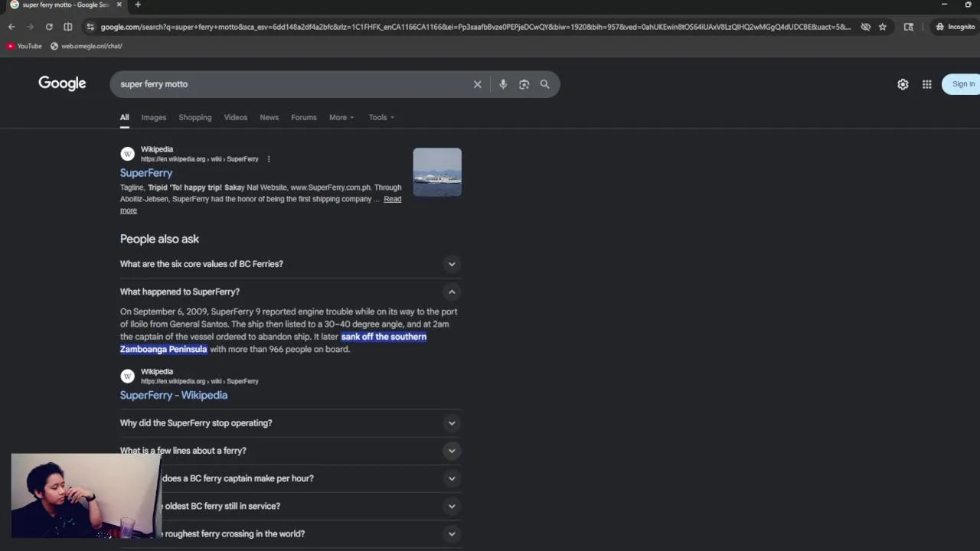This screenshot has width=980, height=551.
Task: Start voice search with microphone icon
Action: 503,84
